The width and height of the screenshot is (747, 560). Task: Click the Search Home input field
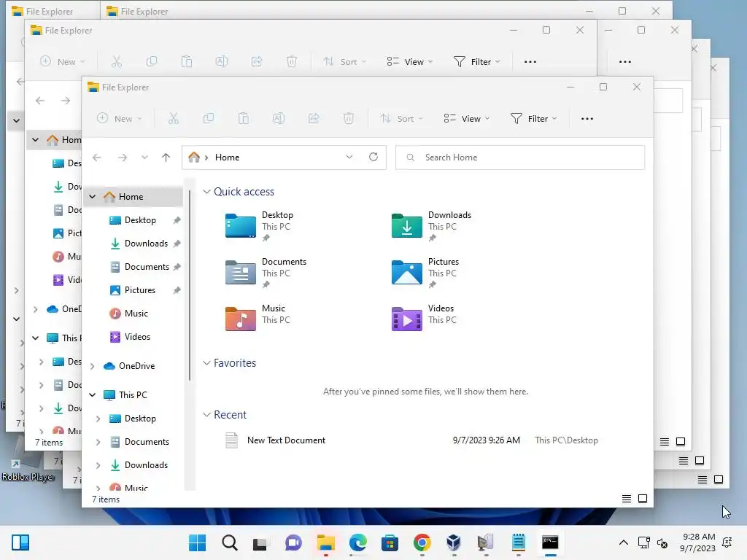click(x=520, y=157)
